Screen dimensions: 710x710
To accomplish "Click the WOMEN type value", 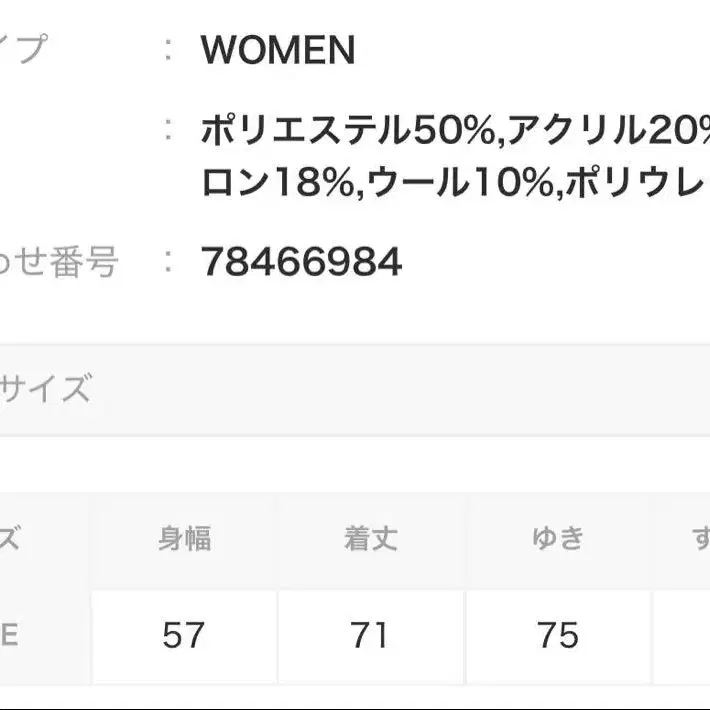I will [278, 50].
